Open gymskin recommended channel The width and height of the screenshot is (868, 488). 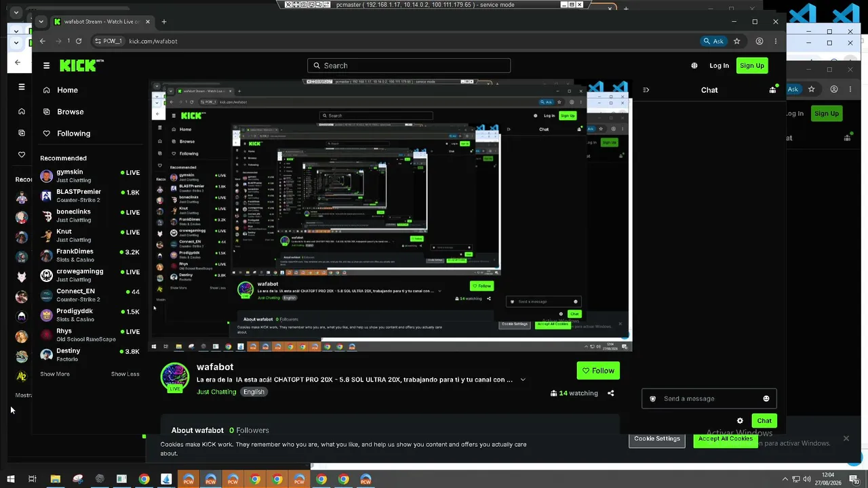[x=90, y=176]
